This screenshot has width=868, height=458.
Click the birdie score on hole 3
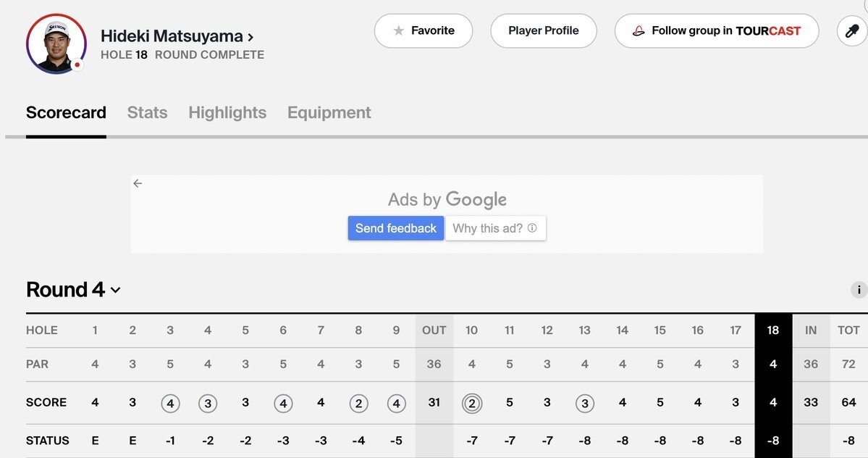[170, 403]
